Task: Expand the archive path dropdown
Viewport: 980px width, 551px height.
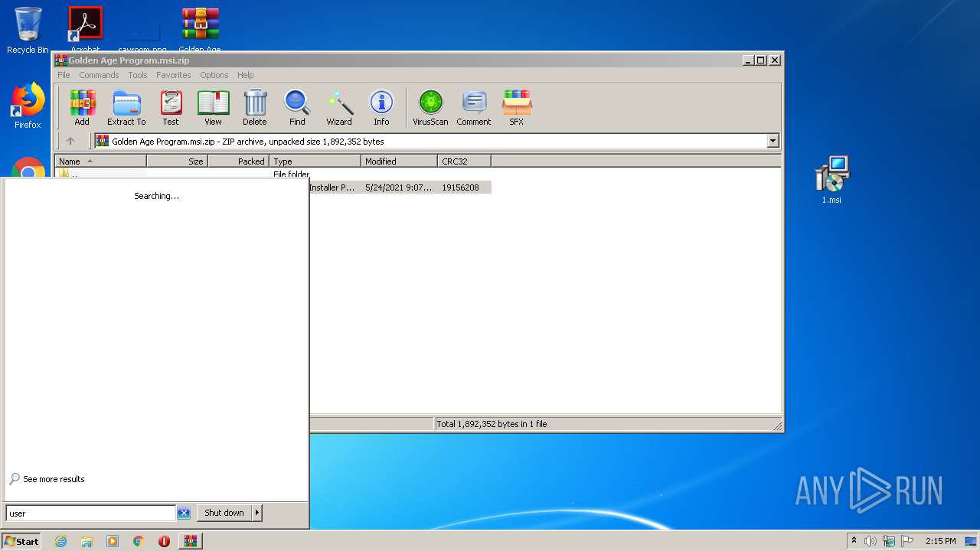Action: point(773,141)
